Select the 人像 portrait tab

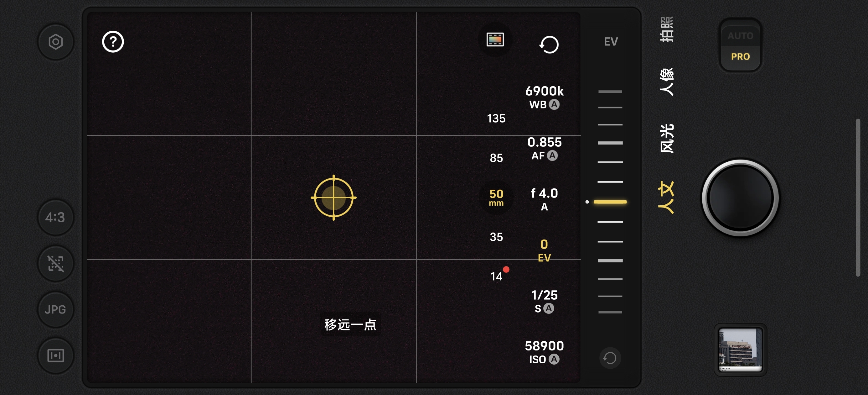pos(666,82)
